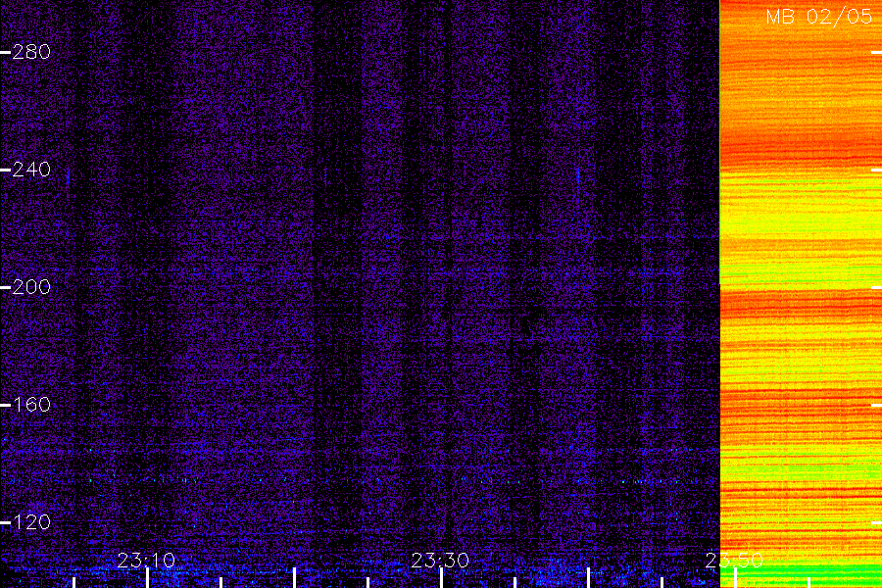Click the 23:10 time label
Image resolution: width=882 pixels, height=588 pixels.
click(x=146, y=561)
